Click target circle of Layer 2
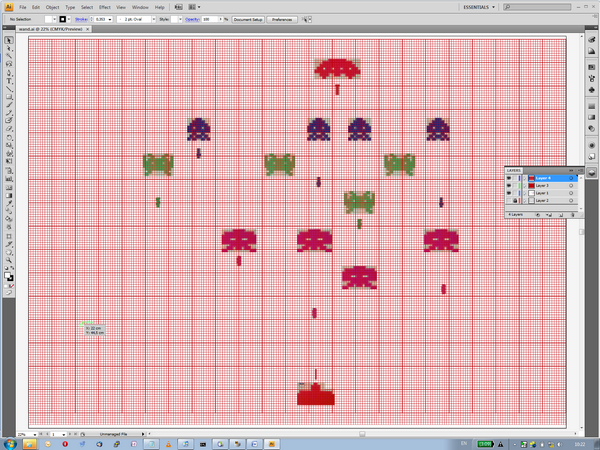The width and height of the screenshot is (600, 450). click(571, 201)
